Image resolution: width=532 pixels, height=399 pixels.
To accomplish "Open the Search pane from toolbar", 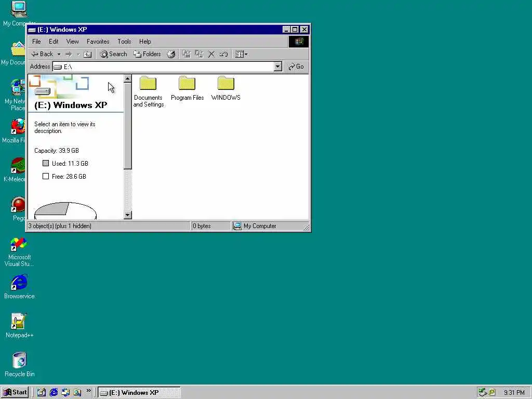I will point(114,54).
